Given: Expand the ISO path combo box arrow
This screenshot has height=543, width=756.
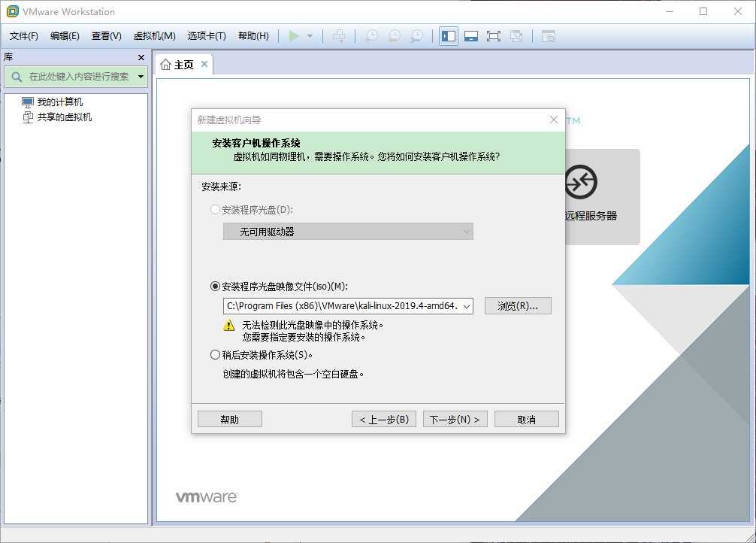Looking at the screenshot, I should (x=466, y=306).
